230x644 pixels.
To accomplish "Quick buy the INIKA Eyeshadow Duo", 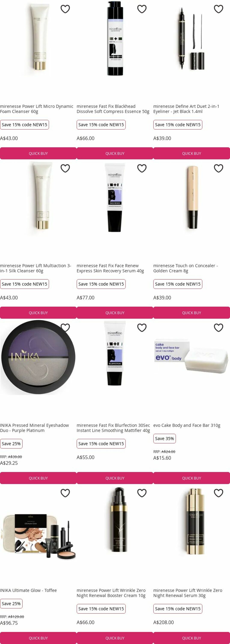I will 38,478.
